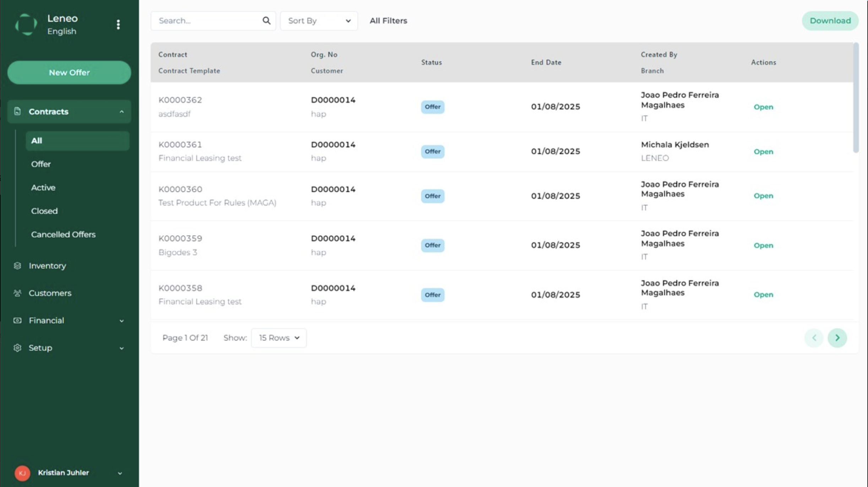
Task: Click the Financial money icon
Action: click(17, 320)
